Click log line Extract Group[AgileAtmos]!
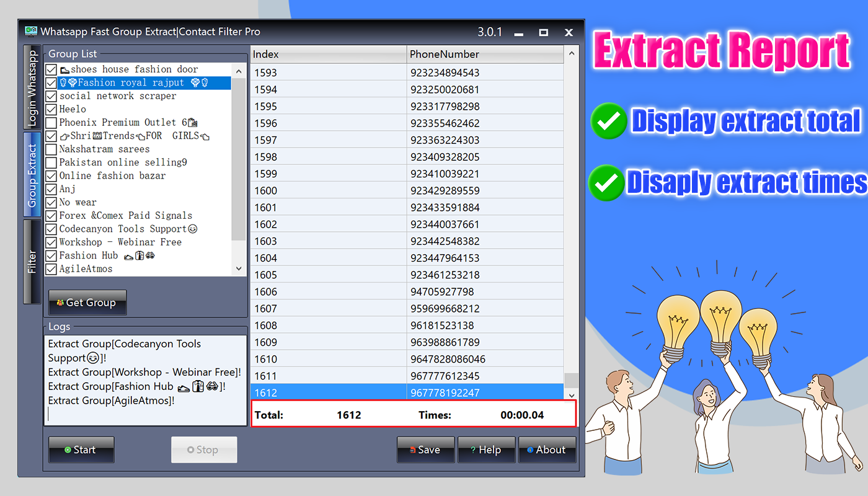Screen dimensions: 868x496 coord(112,401)
